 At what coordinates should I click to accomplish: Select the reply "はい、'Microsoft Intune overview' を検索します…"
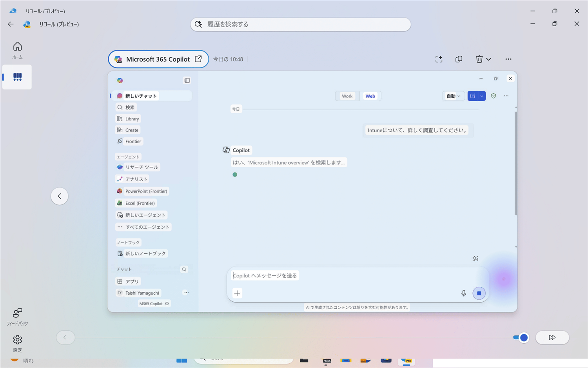(289, 162)
